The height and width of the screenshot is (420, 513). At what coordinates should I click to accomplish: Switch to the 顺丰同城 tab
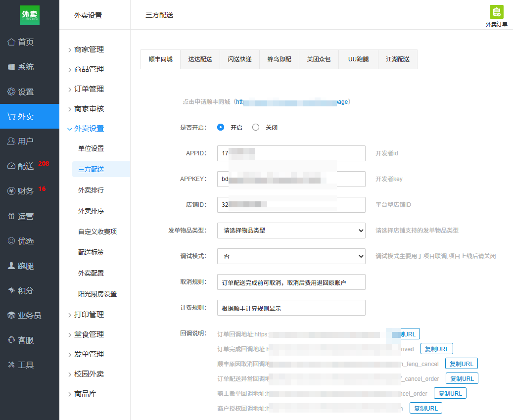[160, 59]
